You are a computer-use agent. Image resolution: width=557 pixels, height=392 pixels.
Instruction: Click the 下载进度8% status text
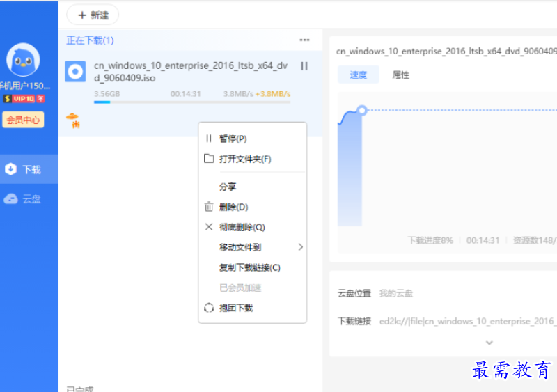click(x=430, y=241)
